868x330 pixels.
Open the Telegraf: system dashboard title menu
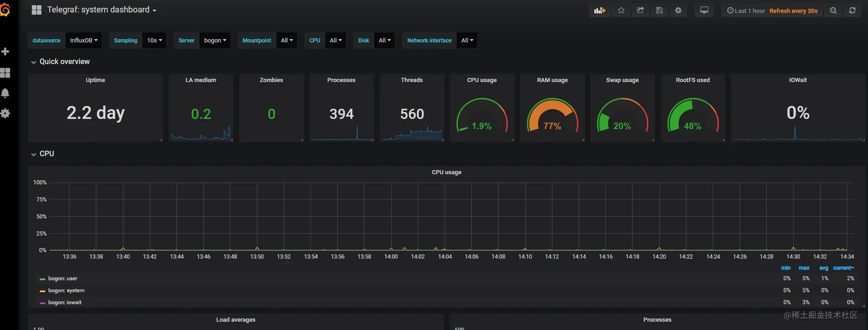[x=102, y=10]
